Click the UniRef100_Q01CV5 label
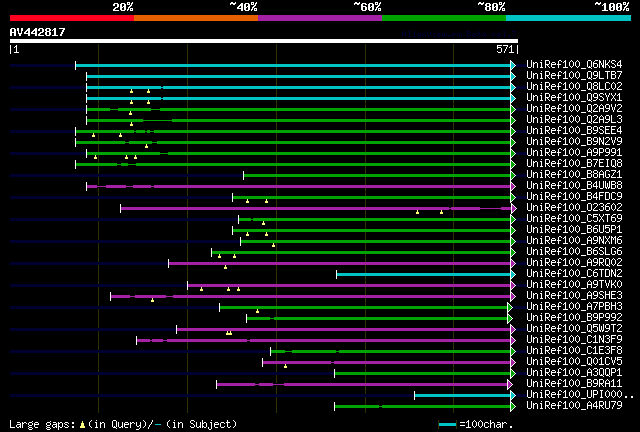640x432 pixels. (x=574, y=362)
